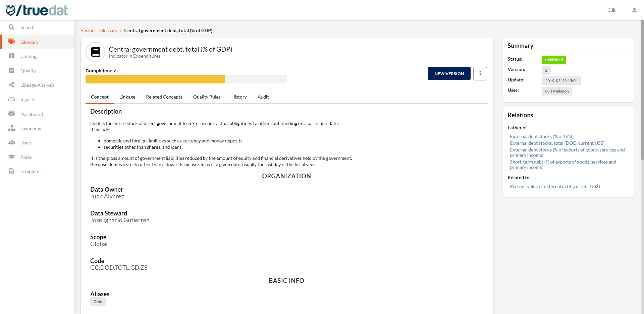Click the Quality checkmark icon
Image resolution: width=644 pixels, height=314 pixels.
12,70
